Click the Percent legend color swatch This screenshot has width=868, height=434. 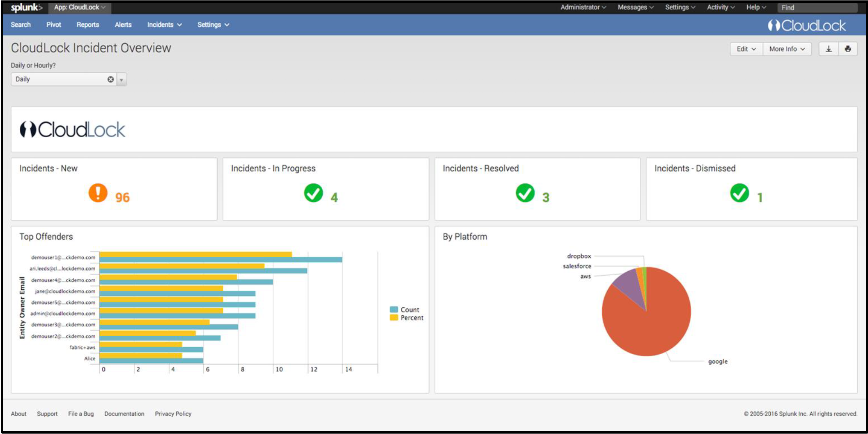(x=394, y=318)
